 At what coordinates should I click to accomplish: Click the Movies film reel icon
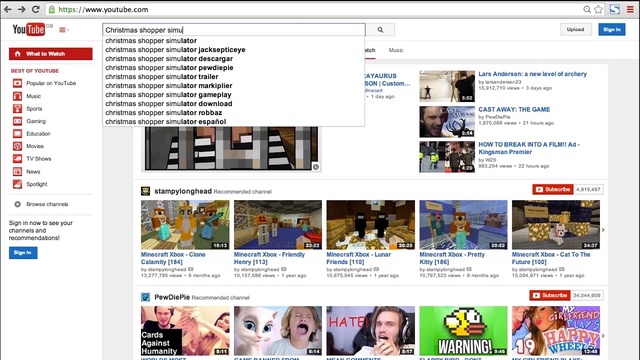click(17, 146)
